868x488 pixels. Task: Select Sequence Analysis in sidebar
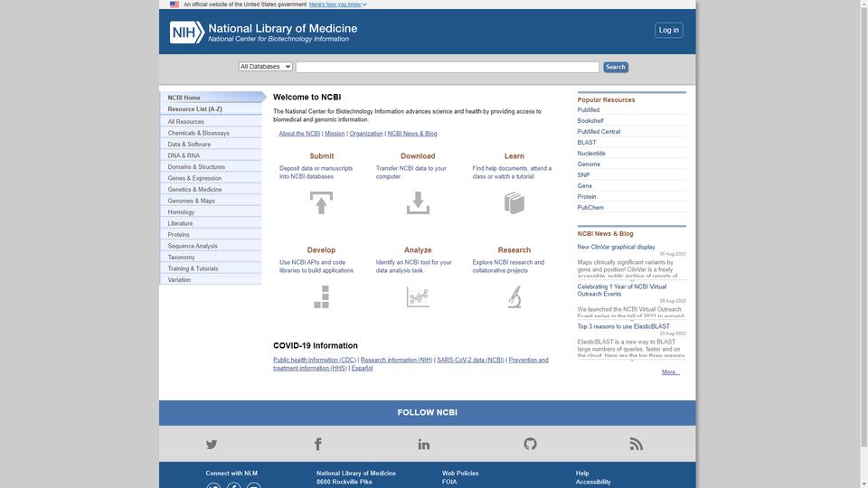click(x=211, y=246)
